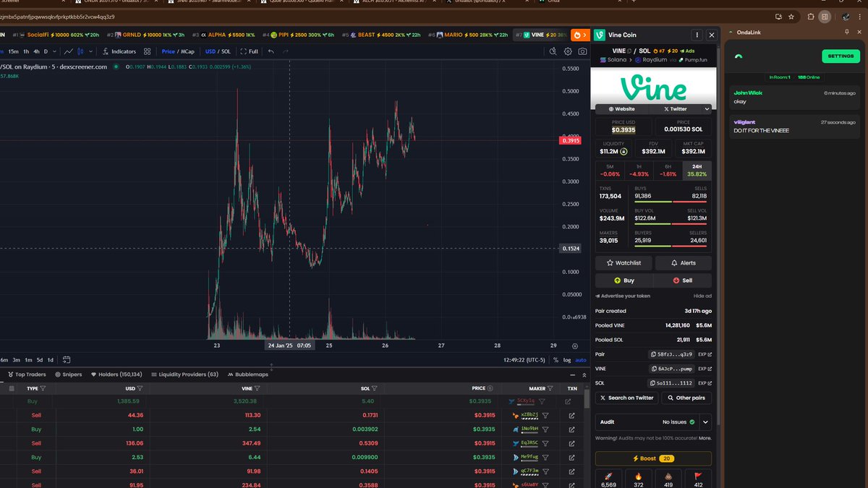Open Other pairs list
868x488 pixels.
point(685,398)
